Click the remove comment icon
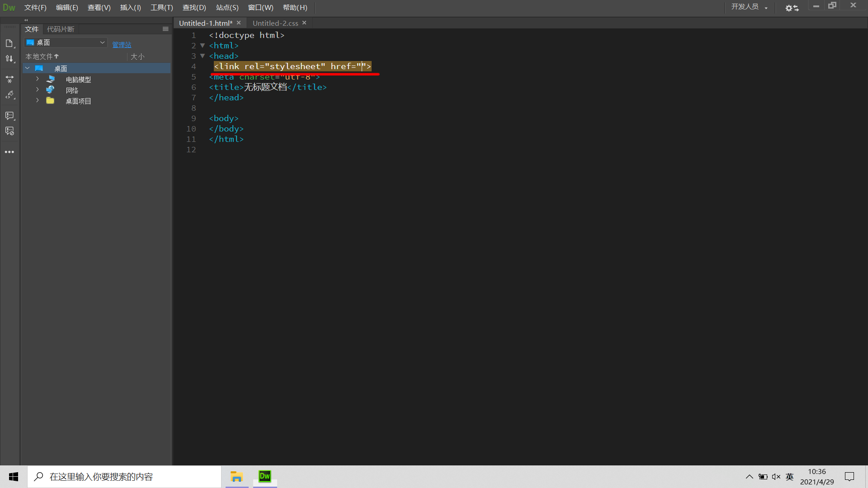This screenshot has height=488, width=868. click(9, 131)
